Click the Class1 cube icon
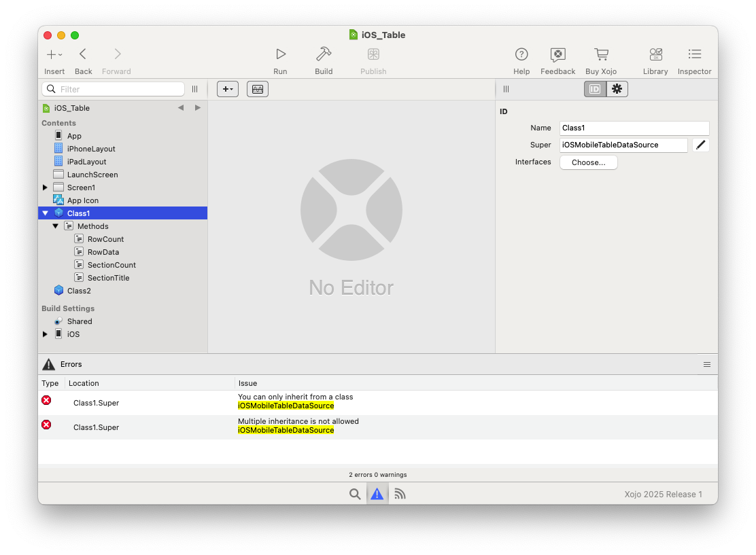This screenshot has width=756, height=555. click(x=59, y=213)
